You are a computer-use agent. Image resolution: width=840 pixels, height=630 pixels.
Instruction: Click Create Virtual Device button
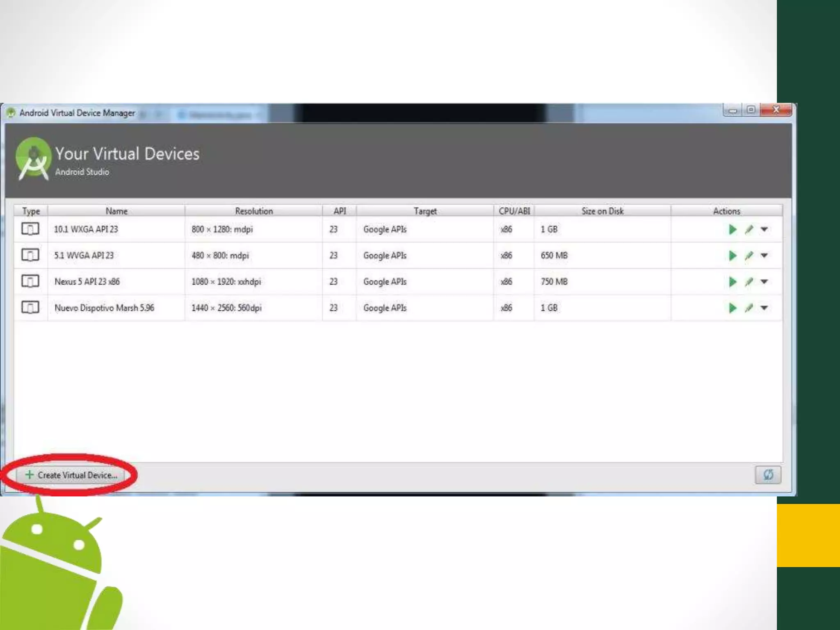[x=71, y=475]
